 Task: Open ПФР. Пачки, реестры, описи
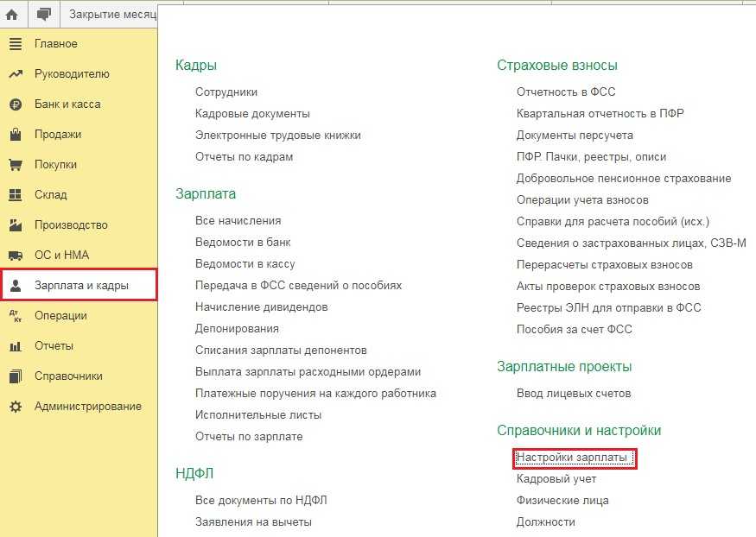tap(592, 157)
